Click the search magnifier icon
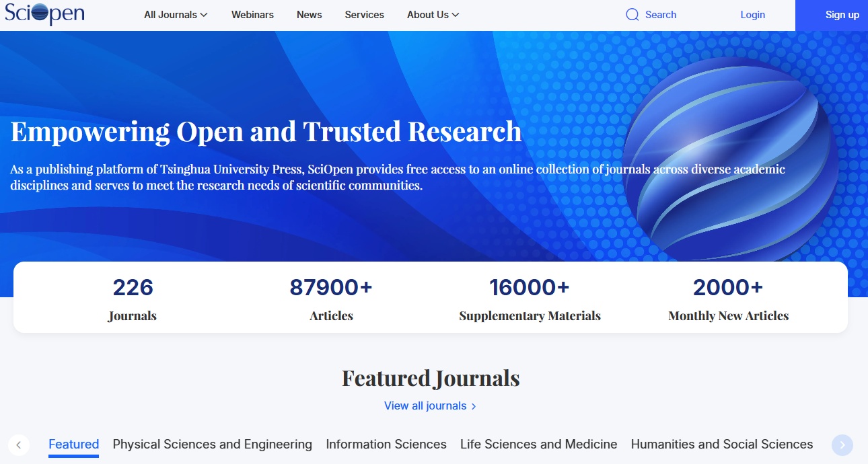The image size is (868, 464). tap(632, 15)
